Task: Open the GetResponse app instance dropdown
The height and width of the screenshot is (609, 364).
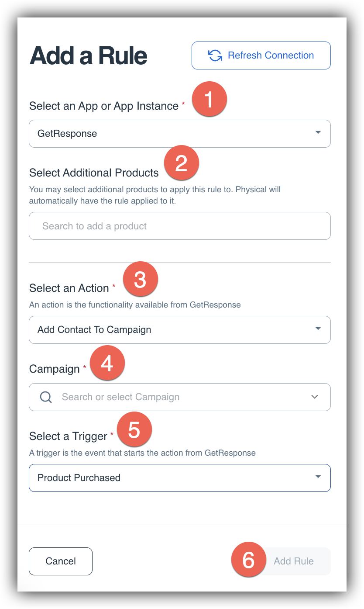Action: [180, 134]
